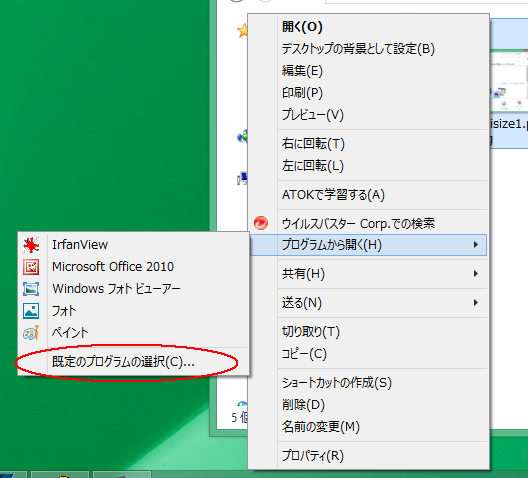
Task: Select 名前の変更(M) menu entry
Action: pos(369,427)
